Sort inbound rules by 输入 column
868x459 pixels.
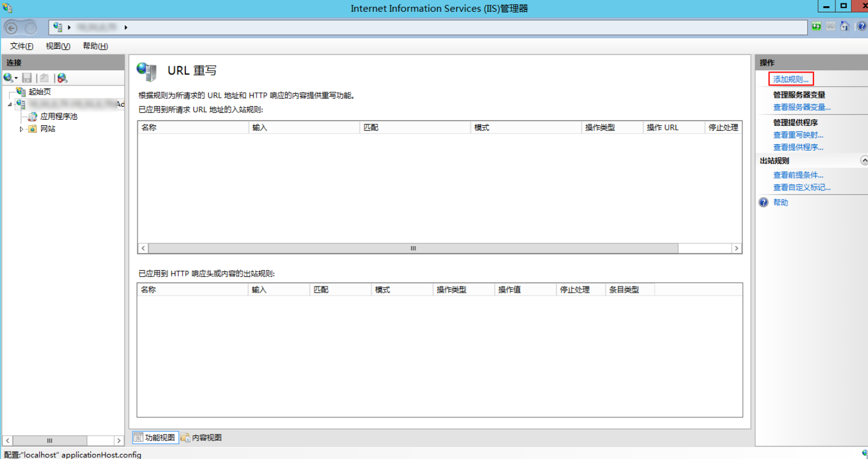coord(304,128)
